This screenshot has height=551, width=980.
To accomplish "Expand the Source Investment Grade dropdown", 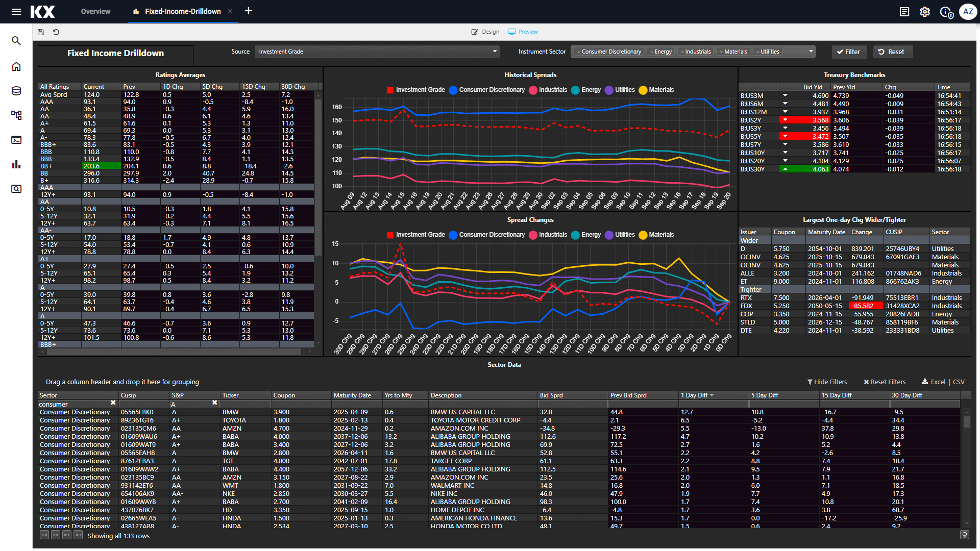I will point(495,52).
